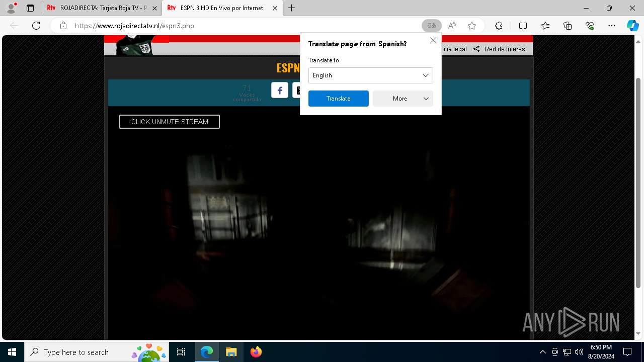Click the 71 Veces compartido counter
644x362 pixels.
click(247, 93)
